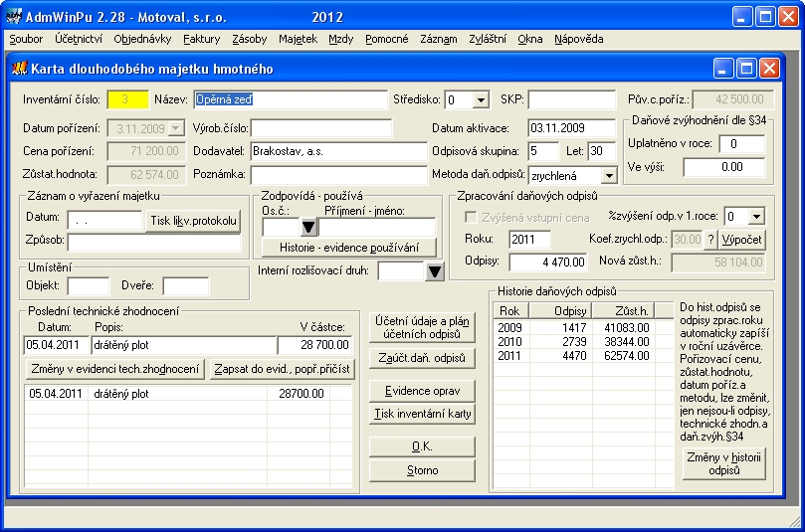Click the yellow Inventární číslo field
This screenshot has width=805, height=532.
coord(127,99)
